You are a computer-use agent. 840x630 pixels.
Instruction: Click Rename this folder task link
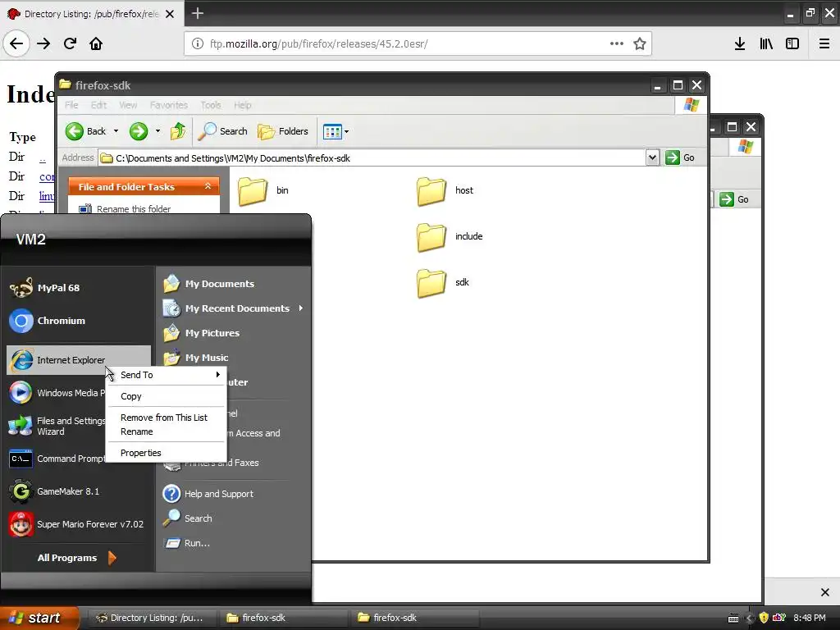[134, 209]
